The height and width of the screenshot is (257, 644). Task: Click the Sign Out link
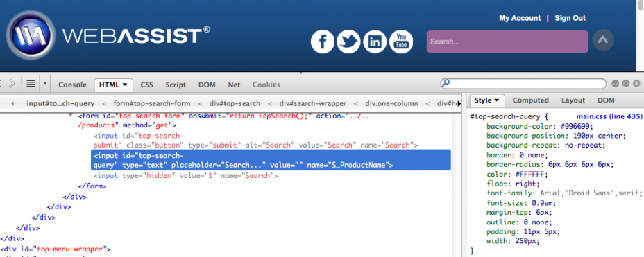570,18
